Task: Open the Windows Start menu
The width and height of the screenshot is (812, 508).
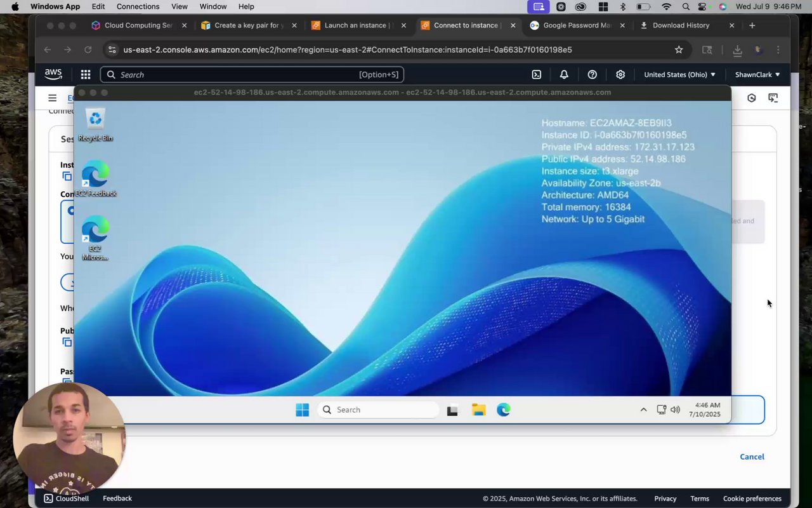Action: [x=303, y=410]
